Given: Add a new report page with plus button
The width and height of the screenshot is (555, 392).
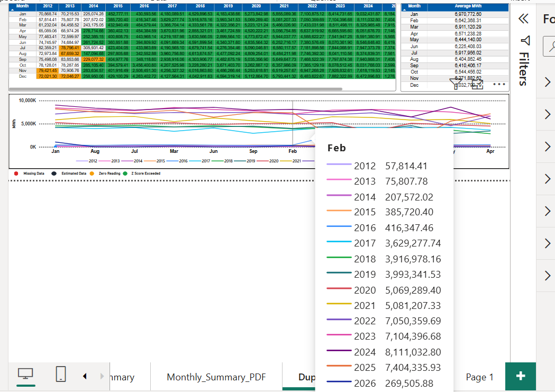Looking at the screenshot, I should point(520,376).
